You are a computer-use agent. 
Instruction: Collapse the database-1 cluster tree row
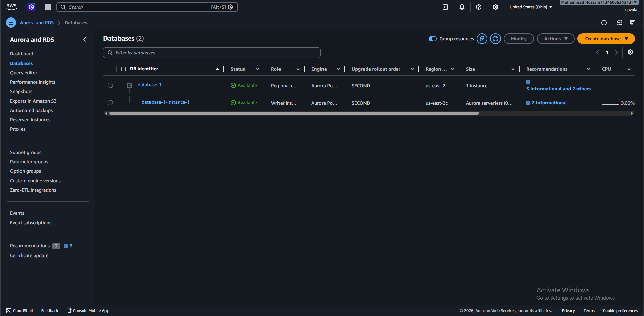click(x=130, y=86)
